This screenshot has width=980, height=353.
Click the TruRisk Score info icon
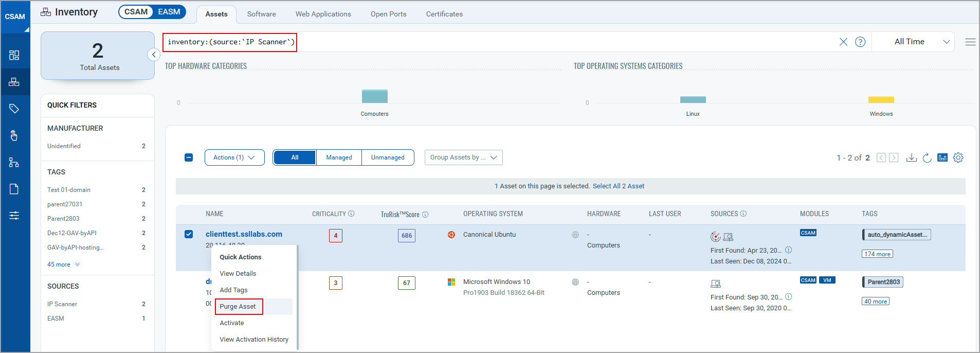[425, 215]
